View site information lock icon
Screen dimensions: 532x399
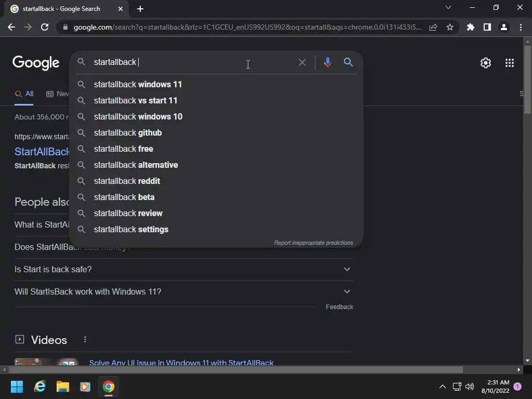tap(65, 27)
